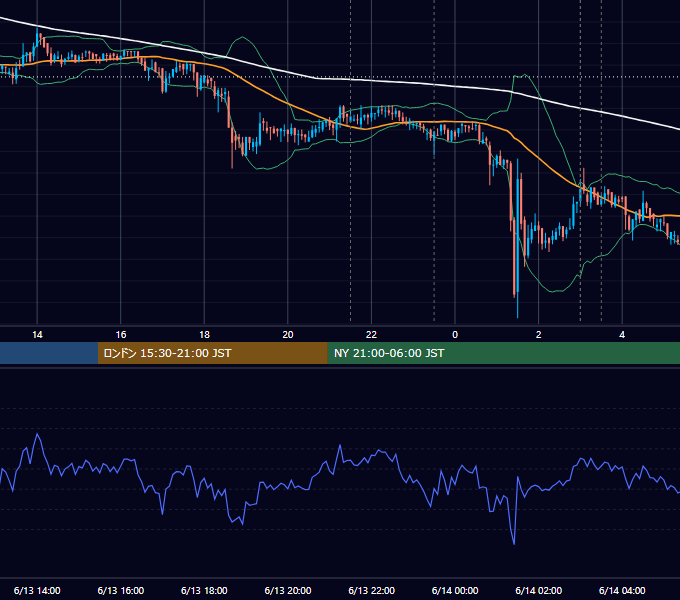Click the 6/13 18:00 time label
Image resolution: width=680 pixels, height=600 pixels.
tap(204, 590)
